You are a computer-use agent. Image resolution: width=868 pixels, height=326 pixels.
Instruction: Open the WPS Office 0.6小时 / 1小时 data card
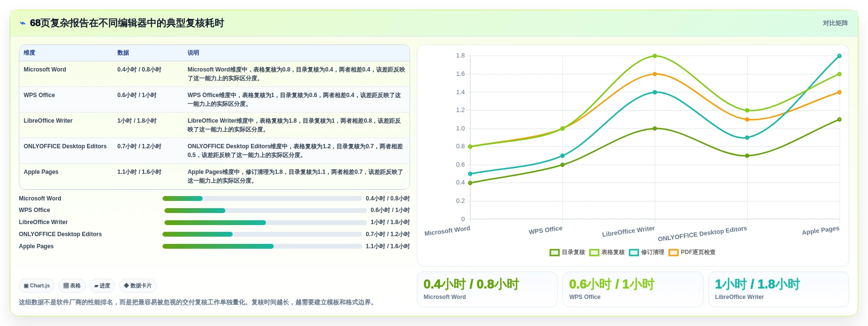coord(633,289)
